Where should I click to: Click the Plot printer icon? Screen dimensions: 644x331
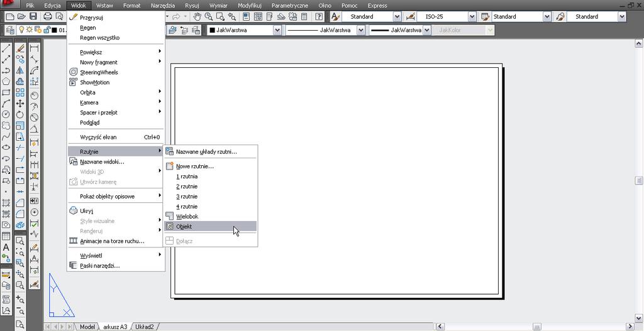pos(48,16)
